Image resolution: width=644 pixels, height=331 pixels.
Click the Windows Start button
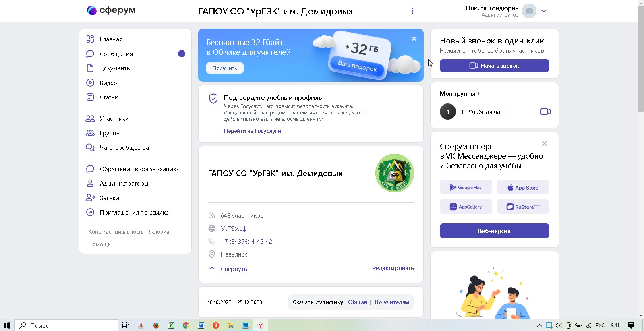click(x=7, y=325)
